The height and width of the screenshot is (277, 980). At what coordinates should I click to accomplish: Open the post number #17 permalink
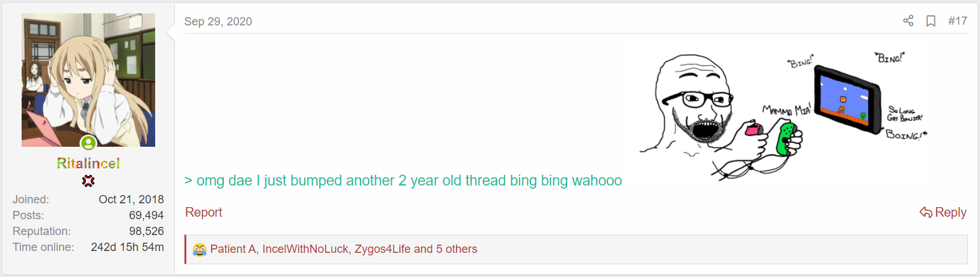pyautogui.click(x=957, y=21)
